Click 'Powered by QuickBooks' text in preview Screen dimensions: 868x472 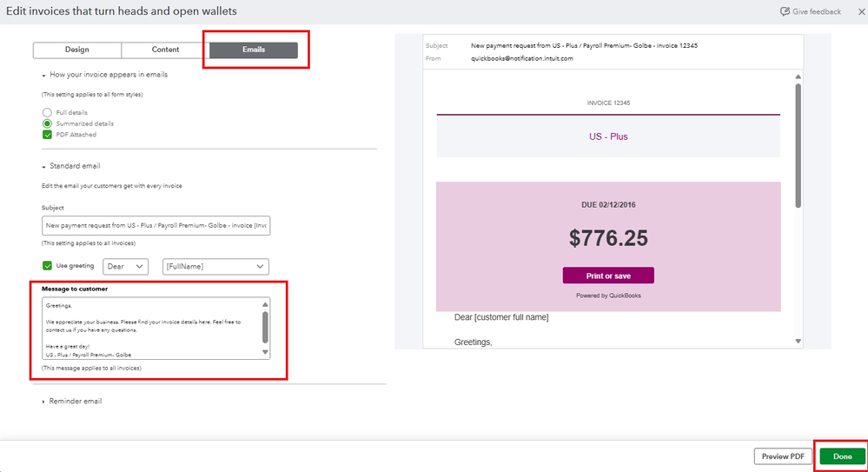(608, 296)
